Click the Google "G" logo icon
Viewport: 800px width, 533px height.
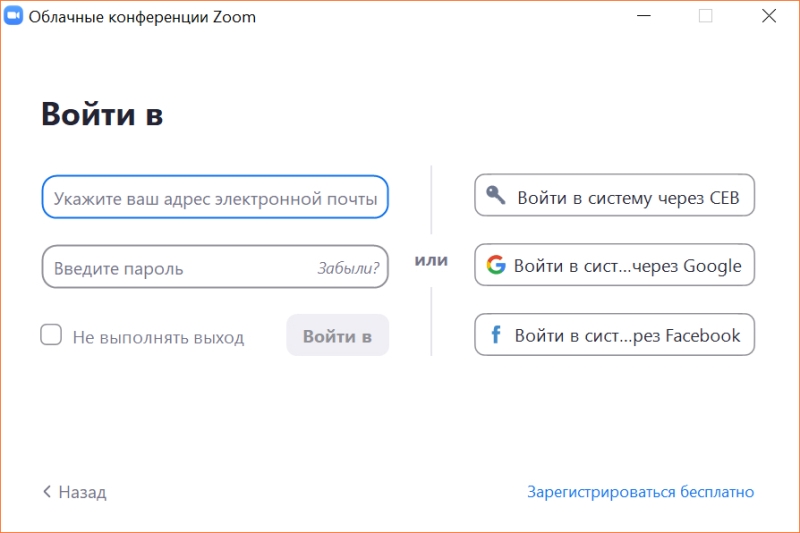[x=496, y=265]
